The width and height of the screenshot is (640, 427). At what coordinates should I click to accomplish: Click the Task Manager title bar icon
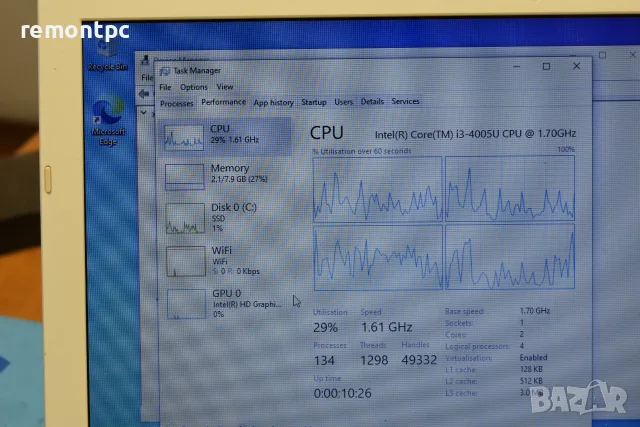(x=164, y=71)
